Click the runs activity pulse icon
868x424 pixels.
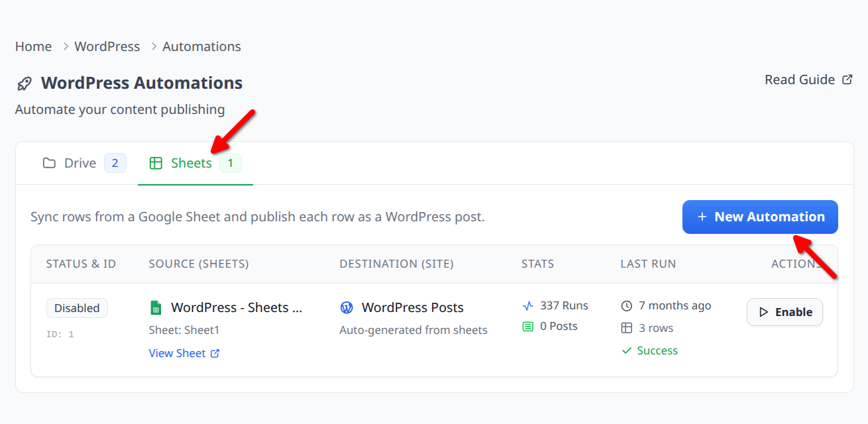pos(528,306)
